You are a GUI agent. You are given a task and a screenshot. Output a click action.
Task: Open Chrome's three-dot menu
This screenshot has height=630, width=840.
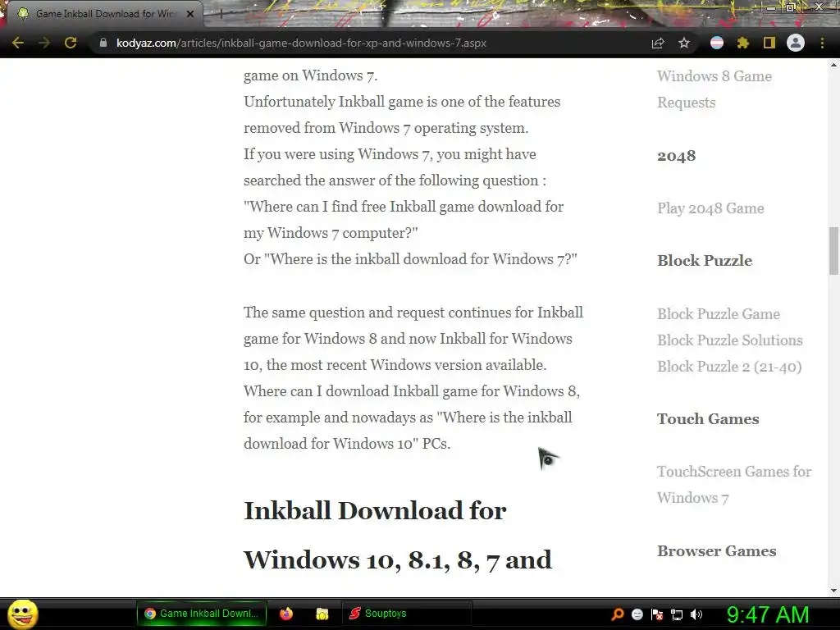822,43
